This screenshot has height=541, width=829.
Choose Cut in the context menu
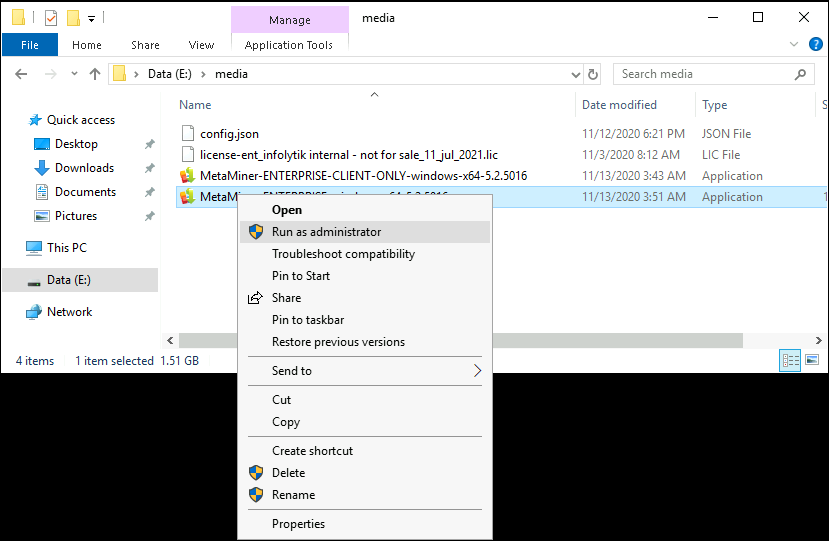point(365,400)
